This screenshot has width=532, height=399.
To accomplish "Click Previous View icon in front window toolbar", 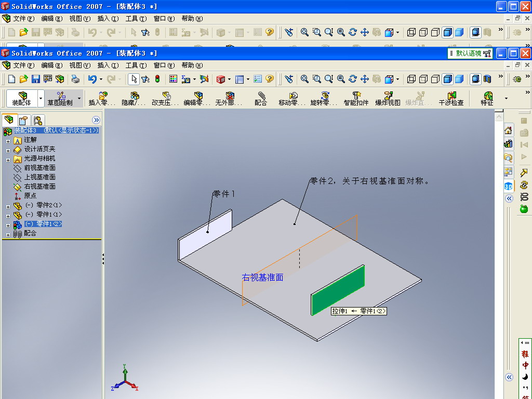I will (289, 79).
